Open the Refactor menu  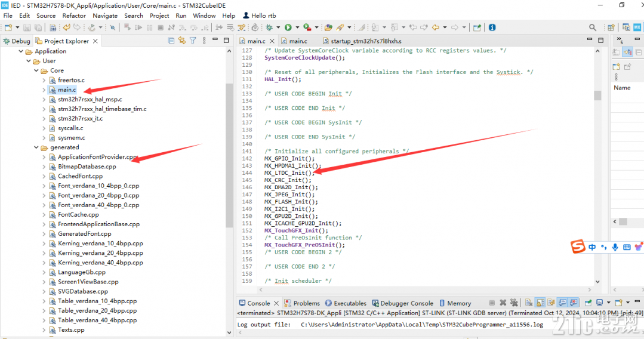pos(74,16)
